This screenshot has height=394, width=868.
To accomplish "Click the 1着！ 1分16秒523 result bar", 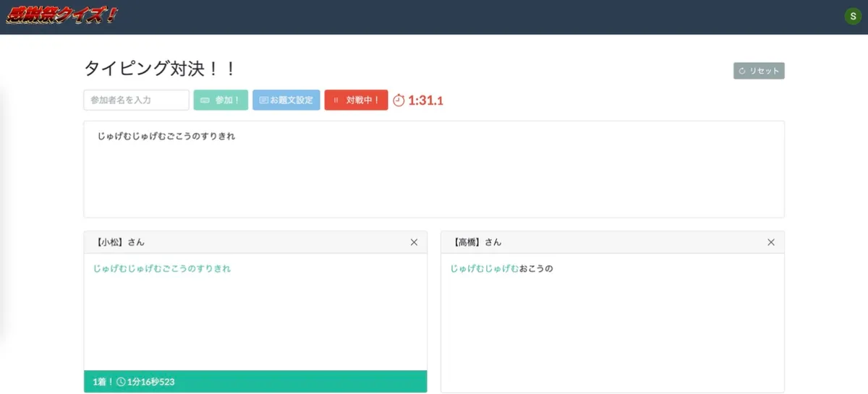I will tap(255, 381).
